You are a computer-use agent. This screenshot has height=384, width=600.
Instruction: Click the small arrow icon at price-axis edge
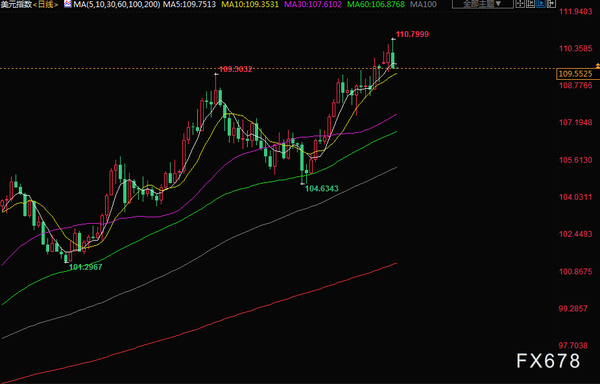click(598, 66)
